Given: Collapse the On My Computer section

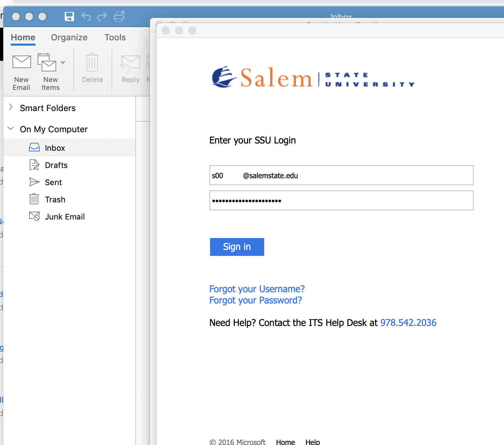Looking at the screenshot, I should click(x=11, y=128).
